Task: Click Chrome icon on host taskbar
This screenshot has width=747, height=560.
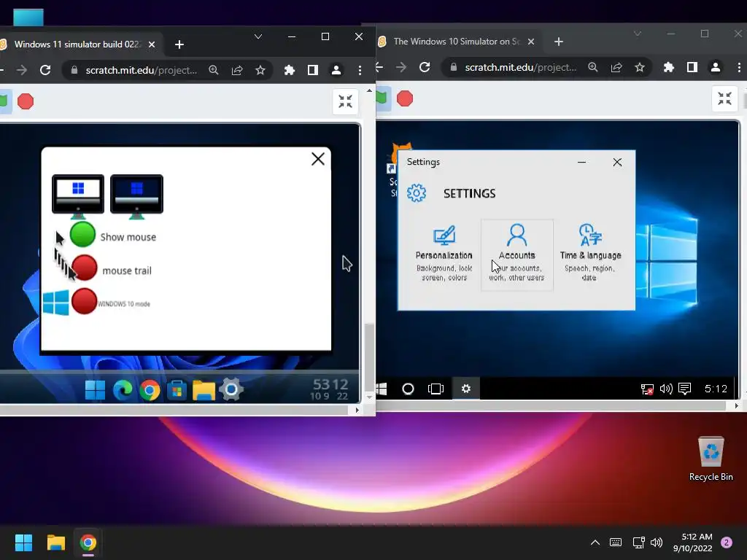Action: 88,542
